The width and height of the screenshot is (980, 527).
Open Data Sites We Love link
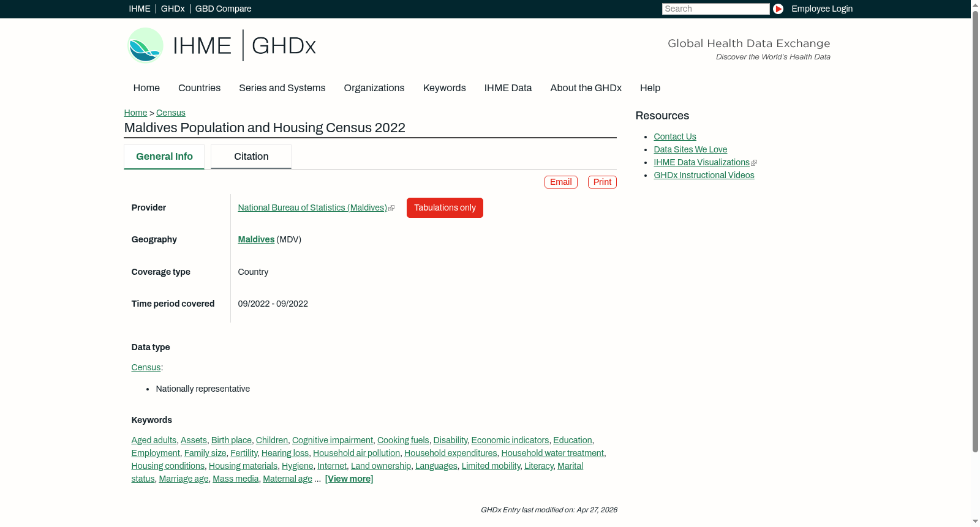pos(690,150)
